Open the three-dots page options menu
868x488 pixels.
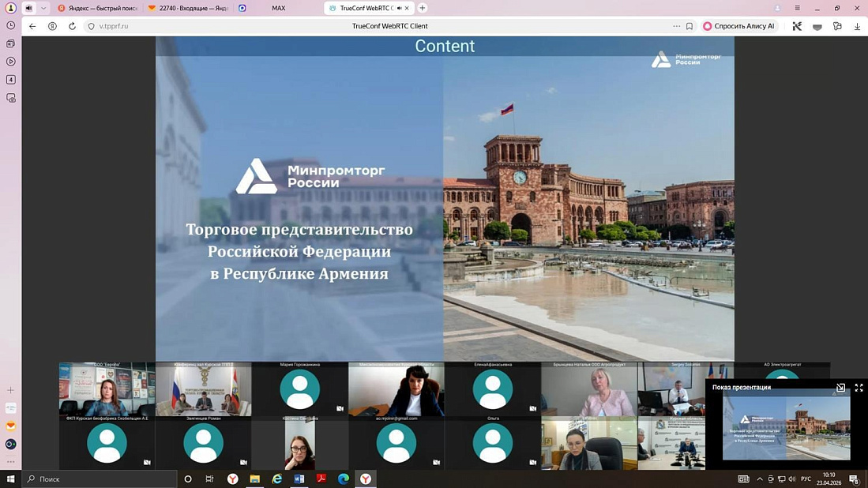point(676,26)
